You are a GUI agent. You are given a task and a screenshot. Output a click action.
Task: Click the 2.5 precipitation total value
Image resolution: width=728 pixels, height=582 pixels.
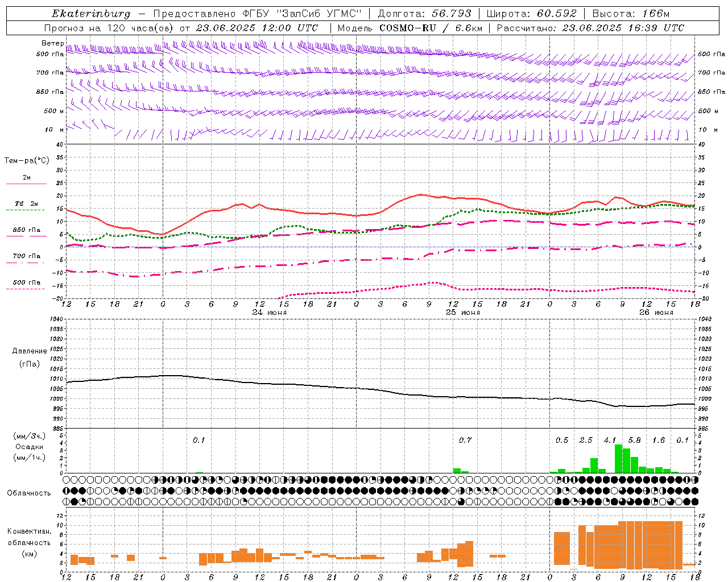pos(586,440)
